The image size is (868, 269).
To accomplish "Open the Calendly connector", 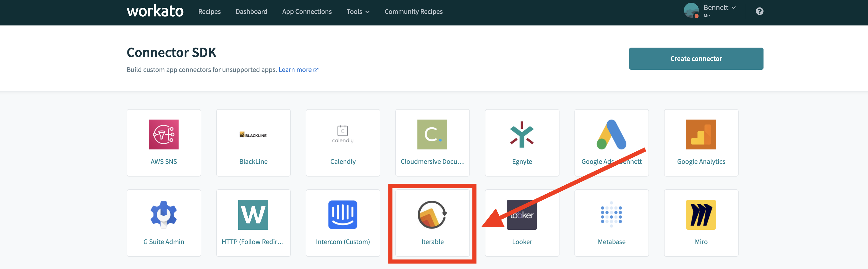I will pos(343,143).
